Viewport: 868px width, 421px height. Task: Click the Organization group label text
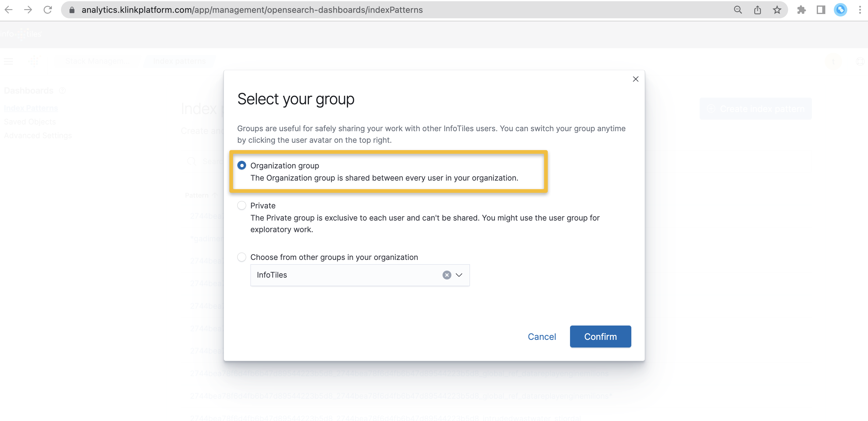pyautogui.click(x=285, y=165)
